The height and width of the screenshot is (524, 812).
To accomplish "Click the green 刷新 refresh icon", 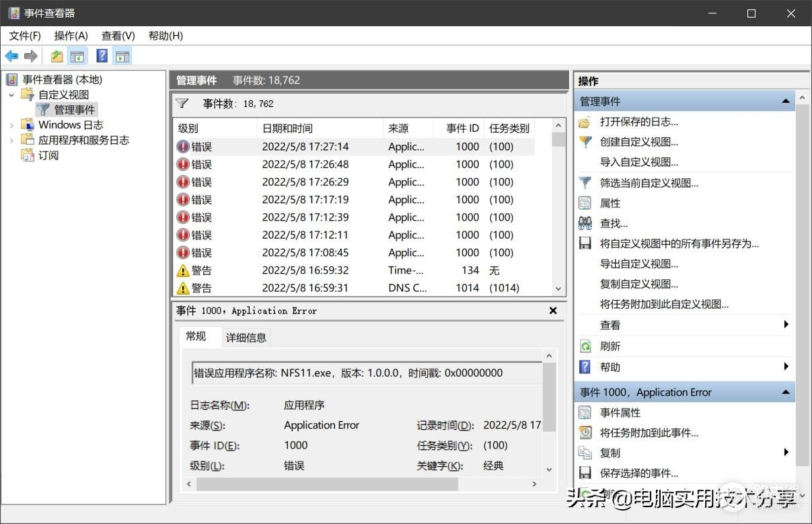I will [x=585, y=346].
